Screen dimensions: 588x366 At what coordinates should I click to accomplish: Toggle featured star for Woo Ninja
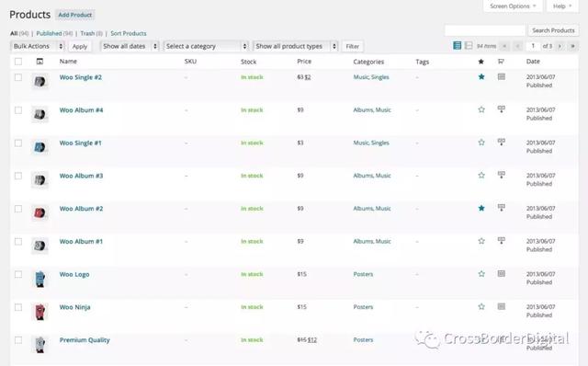[481, 307]
